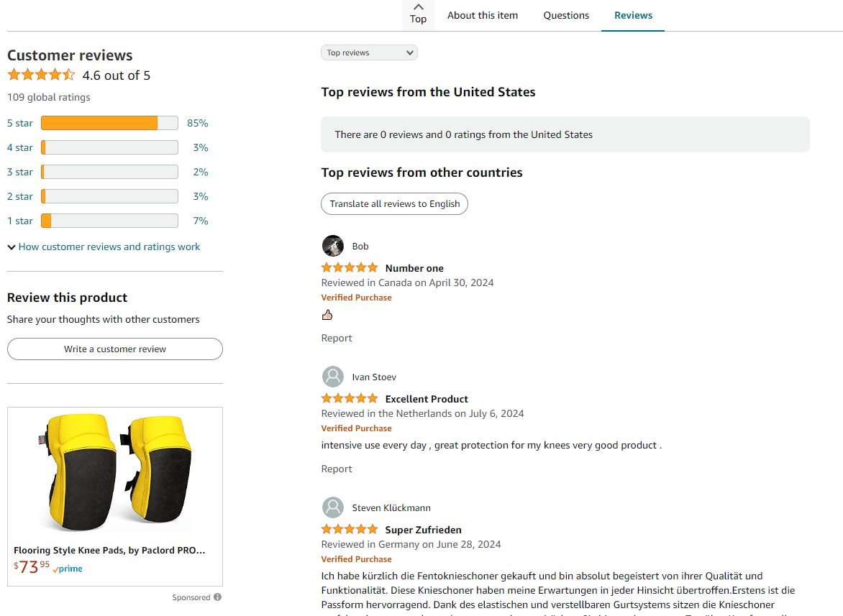Click the overall star rating icons
This screenshot has width=843, height=616.
click(x=42, y=75)
